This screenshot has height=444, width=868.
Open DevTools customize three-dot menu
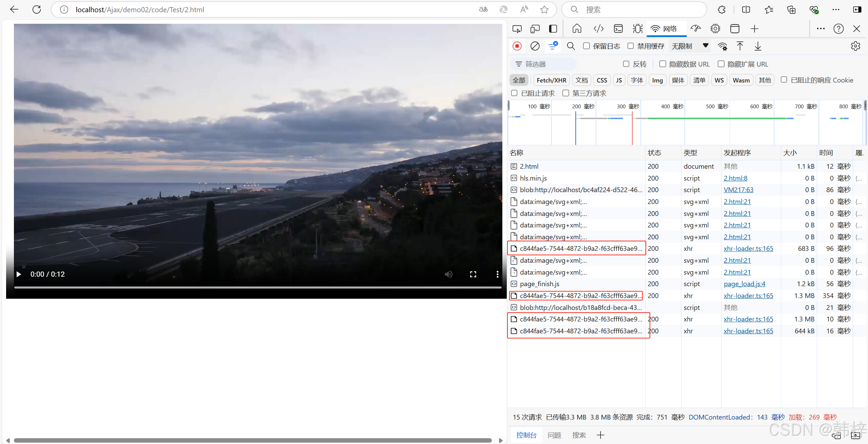tap(821, 29)
